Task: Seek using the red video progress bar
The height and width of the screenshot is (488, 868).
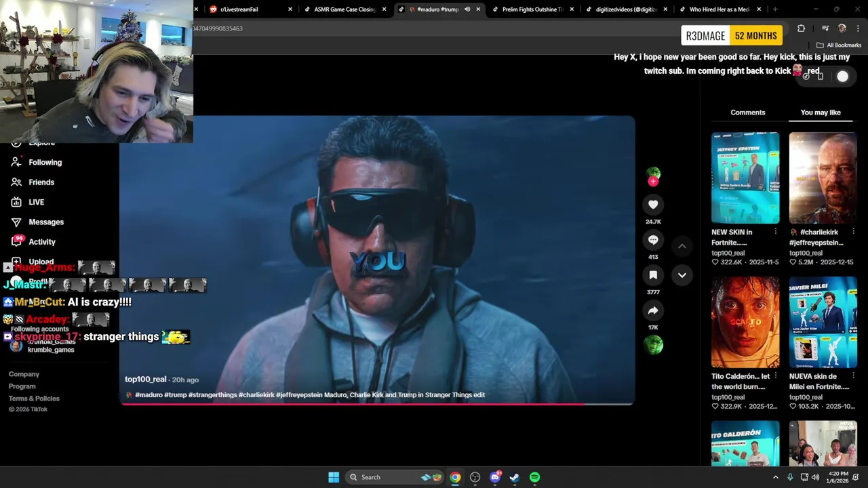Action: (x=377, y=405)
